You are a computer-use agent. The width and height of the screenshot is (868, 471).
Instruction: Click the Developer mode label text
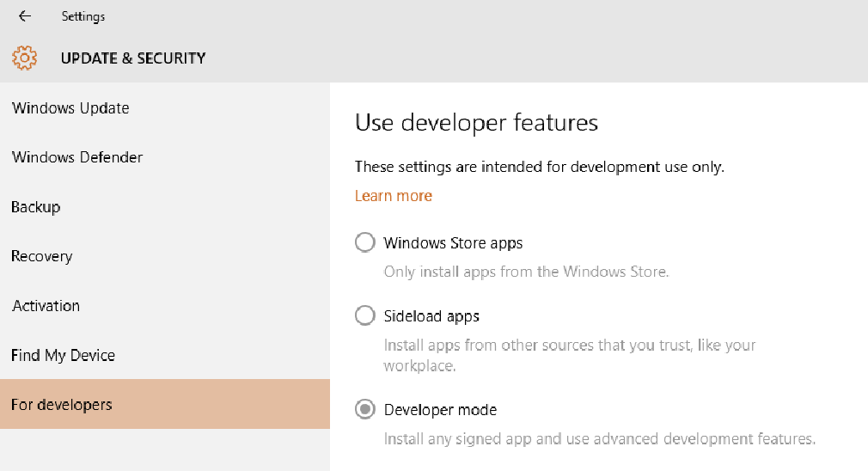[x=440, y=410]
